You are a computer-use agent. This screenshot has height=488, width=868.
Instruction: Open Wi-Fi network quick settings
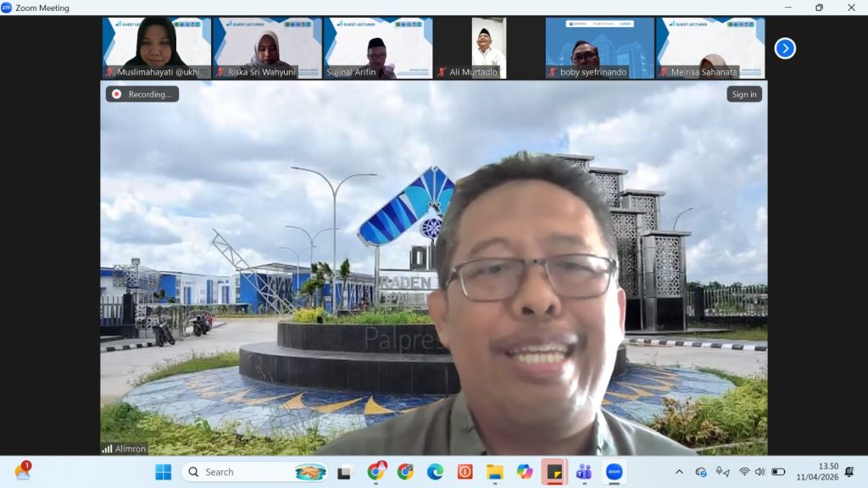point(744,472)
